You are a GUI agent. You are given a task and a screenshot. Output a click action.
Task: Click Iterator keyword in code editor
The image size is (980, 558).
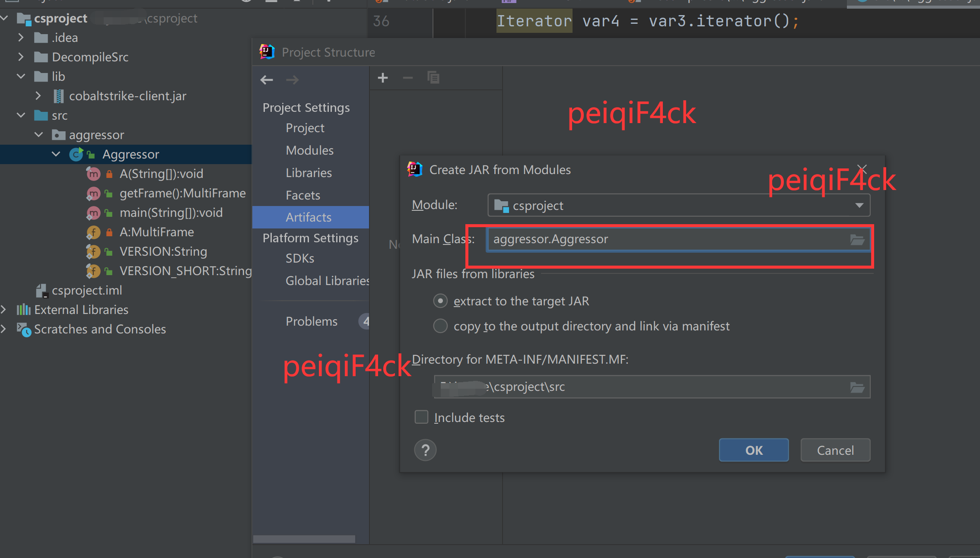point(534,21)
